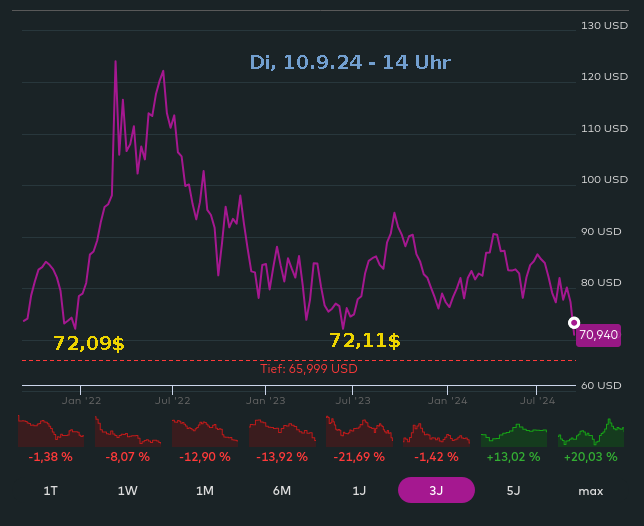Click the 72,11$ low annotation
Viewport: 644px width, 526px height.
[365, 340]
